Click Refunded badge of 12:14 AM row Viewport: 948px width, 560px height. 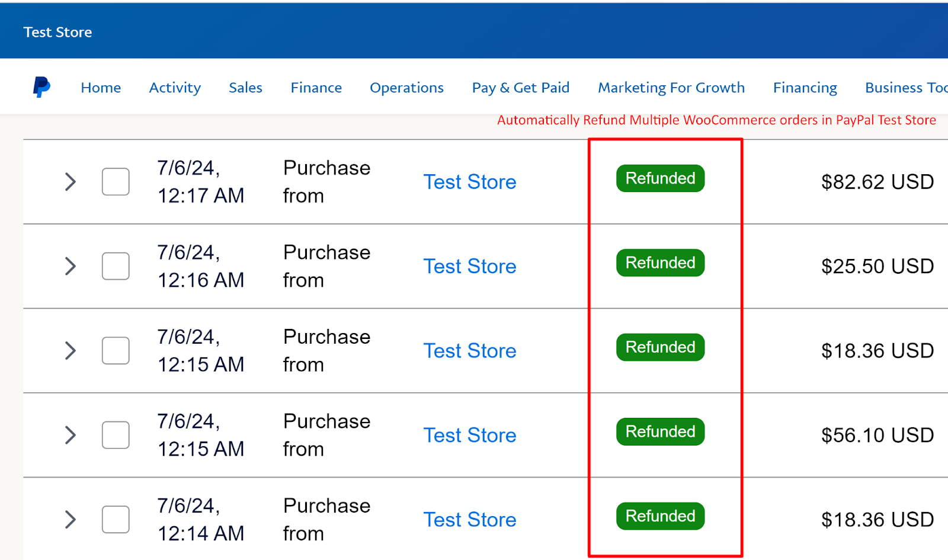pos(660,516)
